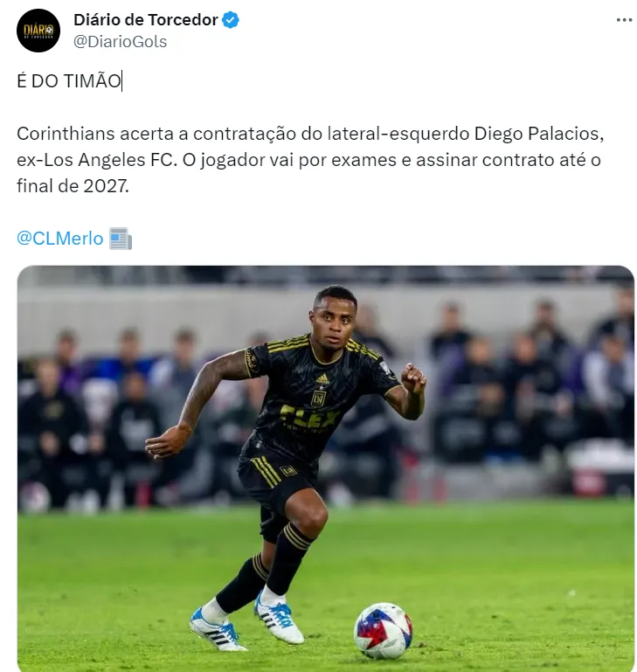Open the Diário de Torcedor profile avatar
Viewport: 637px width, 672px height.
[x=38, y=31]
